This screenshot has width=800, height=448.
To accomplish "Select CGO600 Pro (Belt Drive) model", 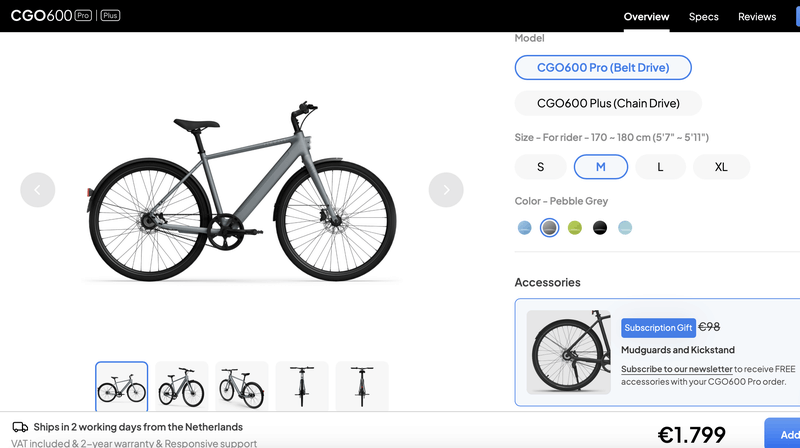I will (x=603, y=67).
